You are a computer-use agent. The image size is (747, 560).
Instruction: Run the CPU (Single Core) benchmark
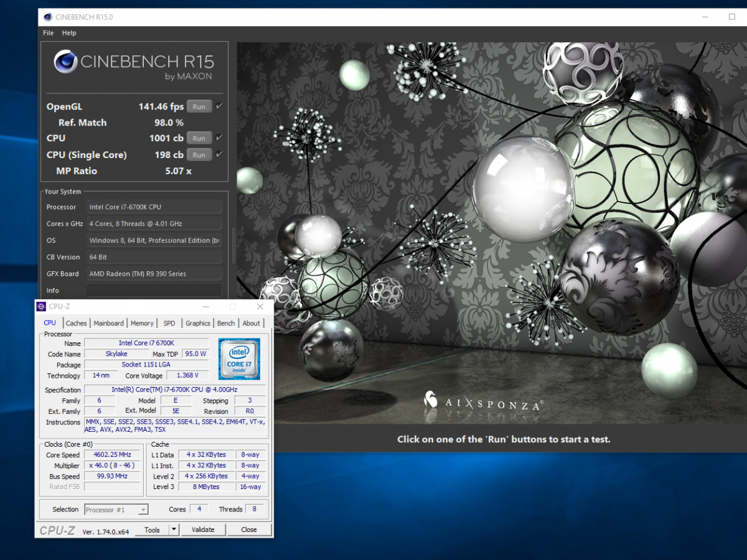199,155
